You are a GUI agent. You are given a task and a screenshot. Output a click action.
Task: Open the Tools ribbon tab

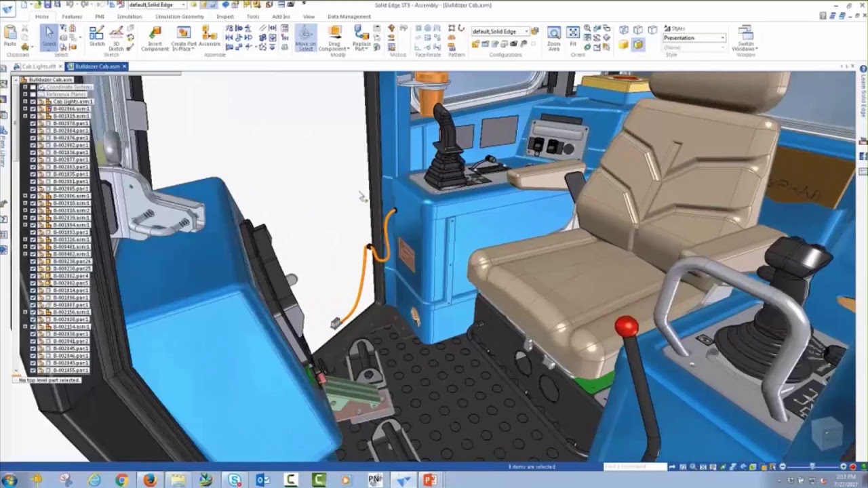[253, 16]
